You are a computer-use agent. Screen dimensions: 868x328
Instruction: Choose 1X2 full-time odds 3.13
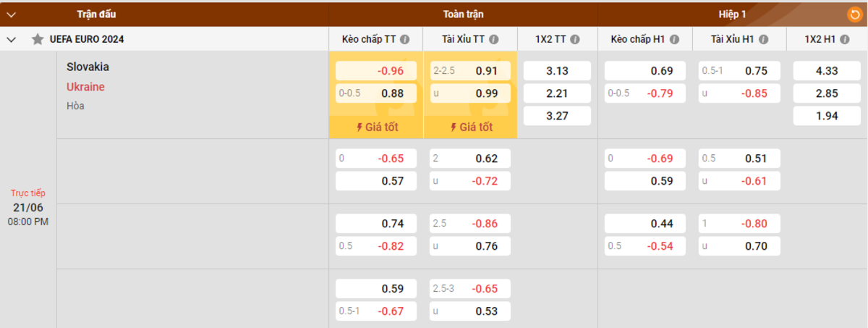[557, 71]
